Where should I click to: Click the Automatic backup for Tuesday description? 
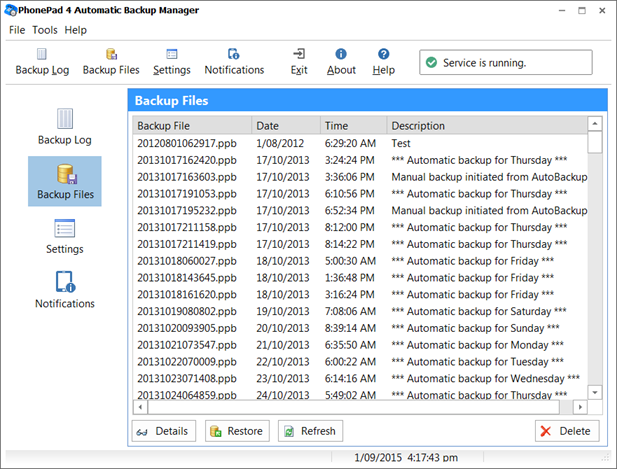pyautogui.click(x=478, y=362)
